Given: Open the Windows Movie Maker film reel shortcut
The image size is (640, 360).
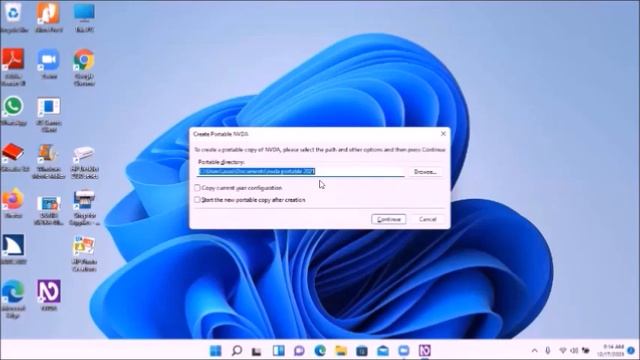Looking at the screenshot, I should [x=49, y=161].
